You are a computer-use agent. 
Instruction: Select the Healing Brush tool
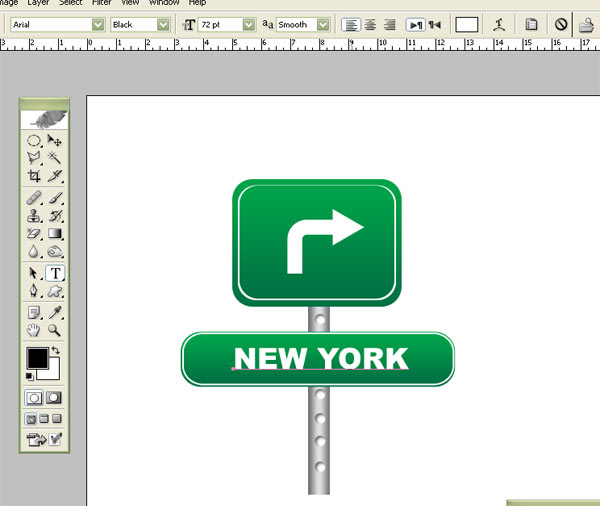[34, 198]
